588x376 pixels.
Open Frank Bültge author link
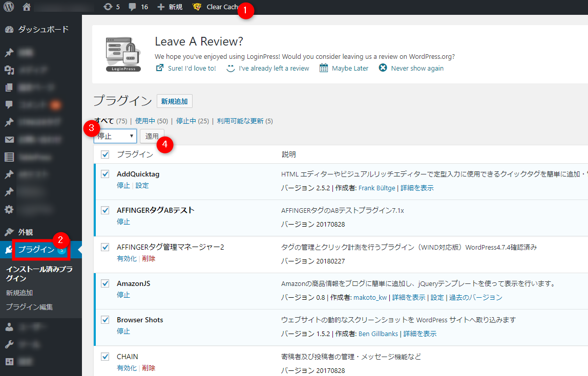tap(377, 188)
